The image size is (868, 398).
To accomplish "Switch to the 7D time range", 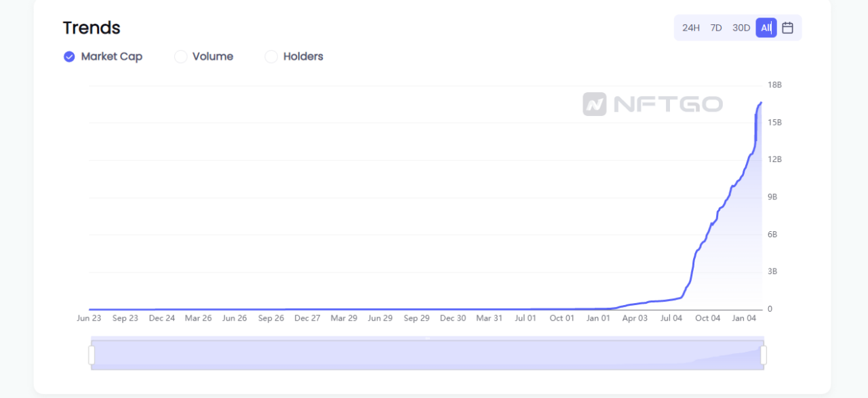I will click(x=716, y=28).
